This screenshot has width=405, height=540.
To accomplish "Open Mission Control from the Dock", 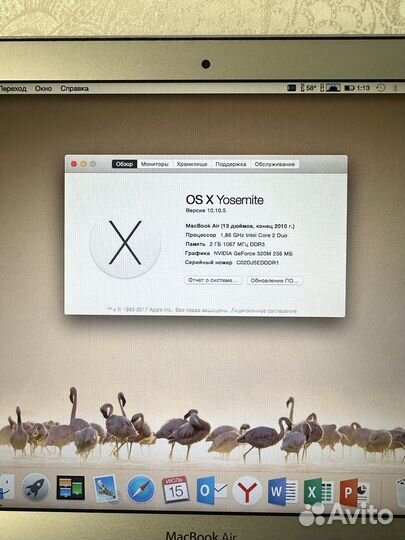I will [x=71, y=488].
